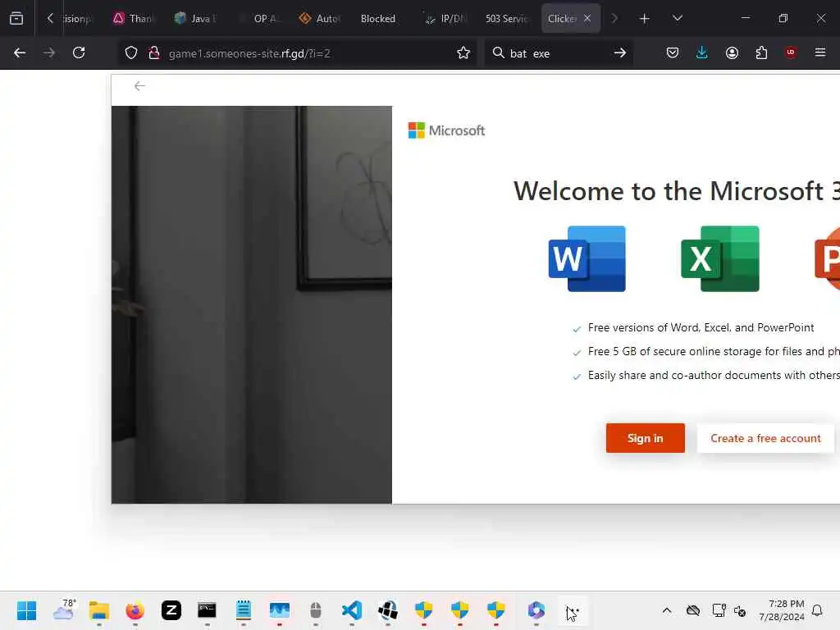Open the Firefox account menu

pos(732,52)
